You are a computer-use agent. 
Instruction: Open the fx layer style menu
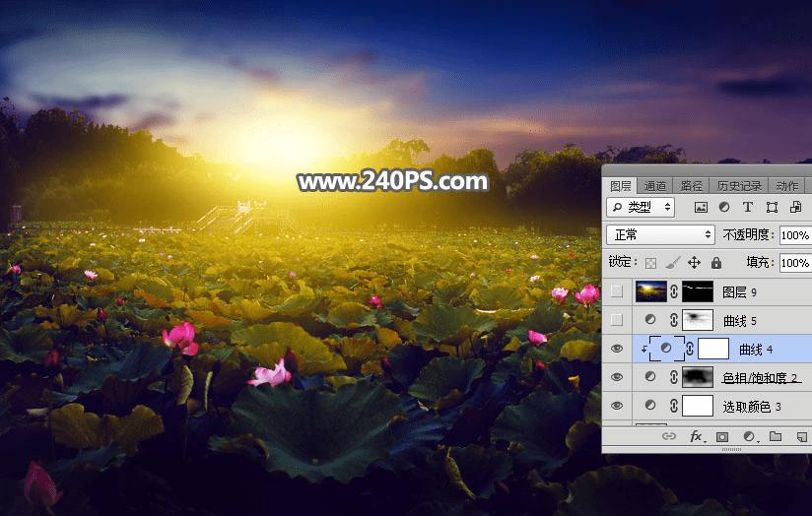pos(697,437)
